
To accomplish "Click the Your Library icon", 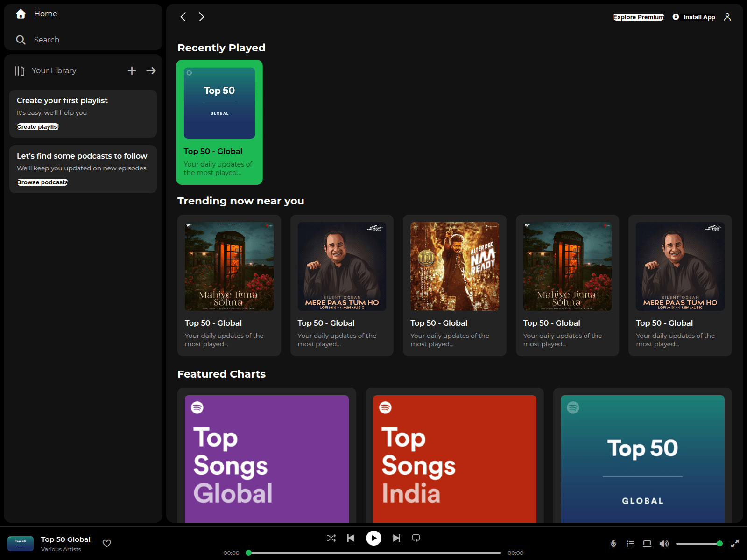I will pos(19,70).
